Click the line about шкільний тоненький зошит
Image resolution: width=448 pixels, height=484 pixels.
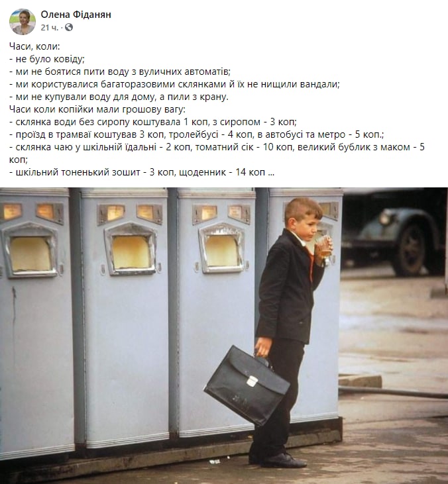[x=142, y=172]
